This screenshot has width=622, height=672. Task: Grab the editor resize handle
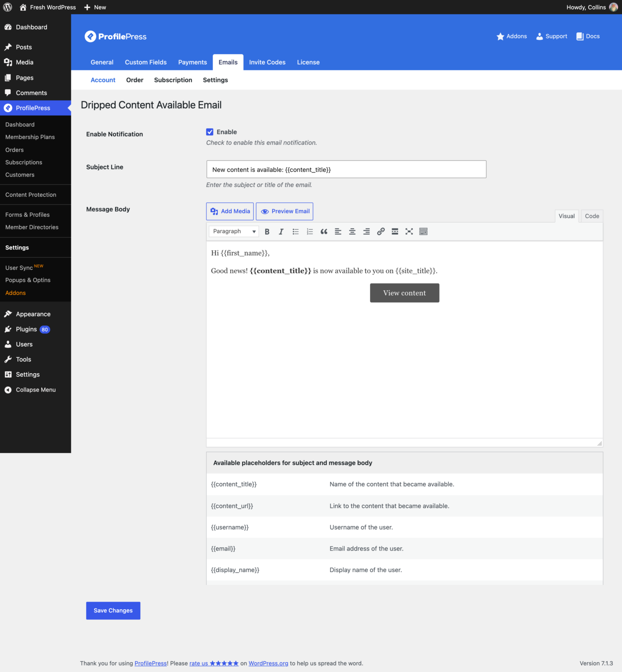599,443
